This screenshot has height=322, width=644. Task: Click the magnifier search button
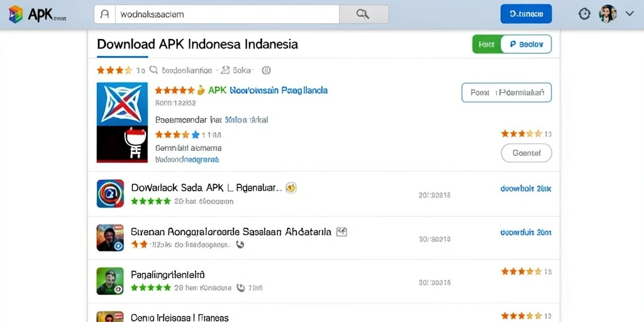tap(364, 14)
